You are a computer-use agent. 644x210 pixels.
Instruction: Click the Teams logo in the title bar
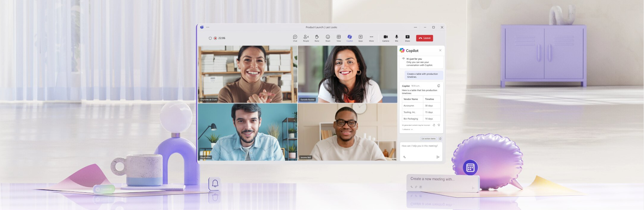pyautogui.click(x=202, y=27)
